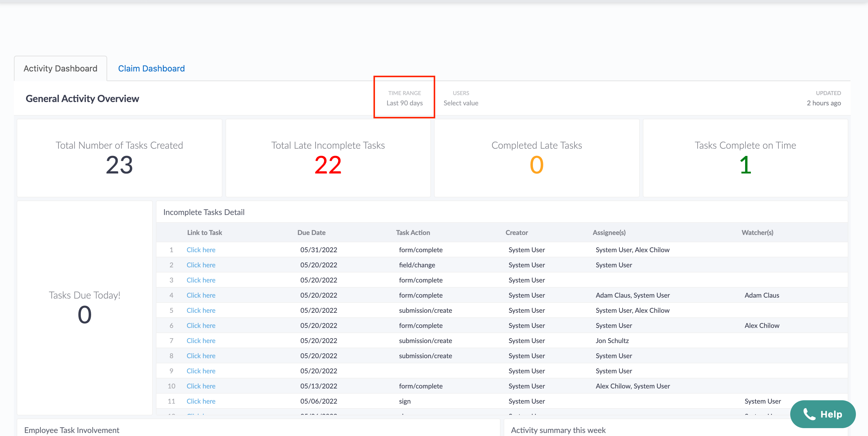Select Alex Chilow, System User assignee cell
The width and height of the screenshot is (868, 436).
click(633, 386)
